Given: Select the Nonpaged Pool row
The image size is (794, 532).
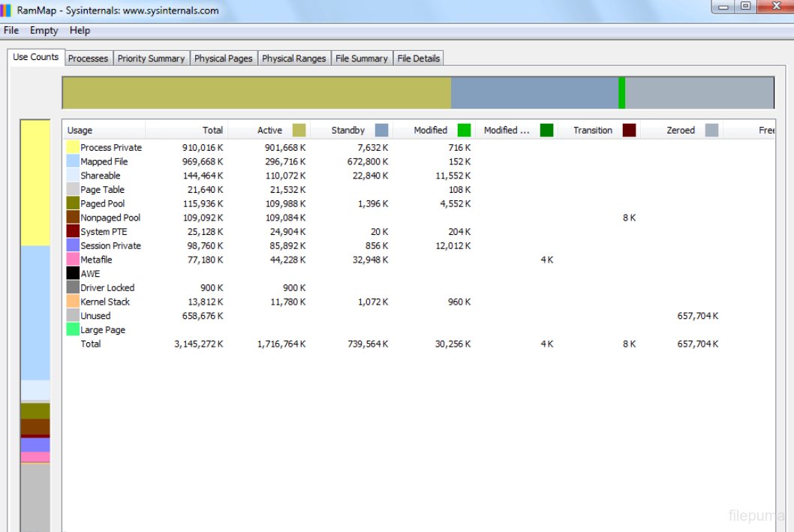Looking at the screenshot, I should point(109,217).
